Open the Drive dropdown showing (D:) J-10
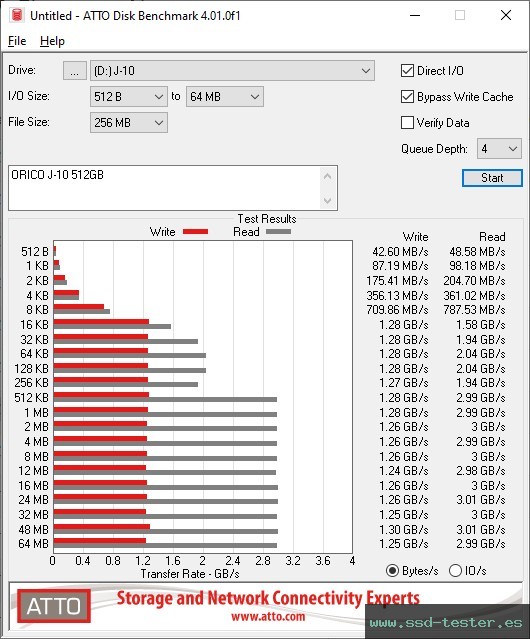Screen dimensions: 530x639 (232, 71)
